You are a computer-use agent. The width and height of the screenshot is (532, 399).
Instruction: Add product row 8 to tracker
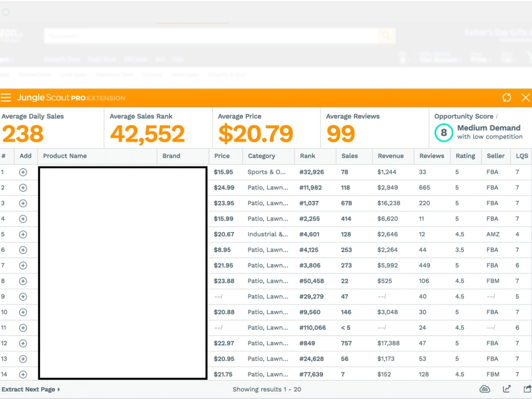tap(23, 281)
